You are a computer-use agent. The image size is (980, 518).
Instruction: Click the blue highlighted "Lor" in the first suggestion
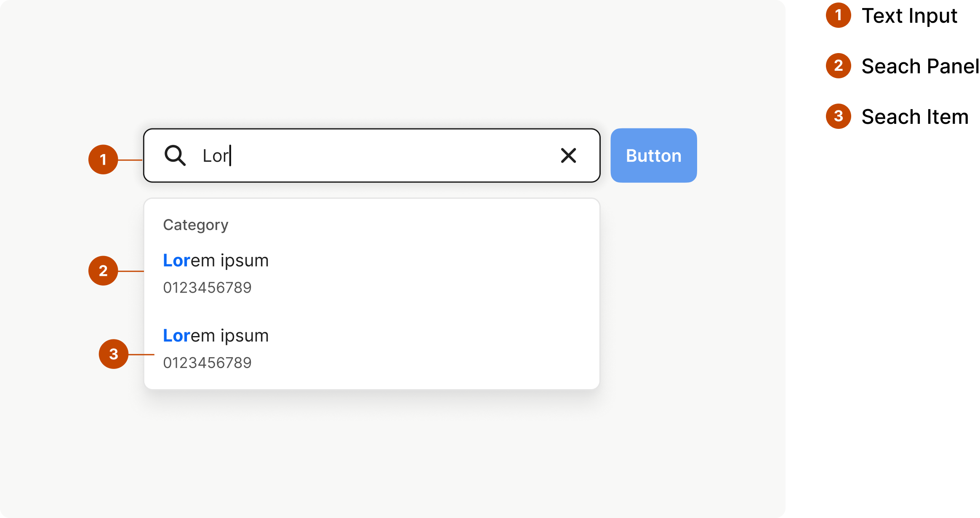pos(177,261)
